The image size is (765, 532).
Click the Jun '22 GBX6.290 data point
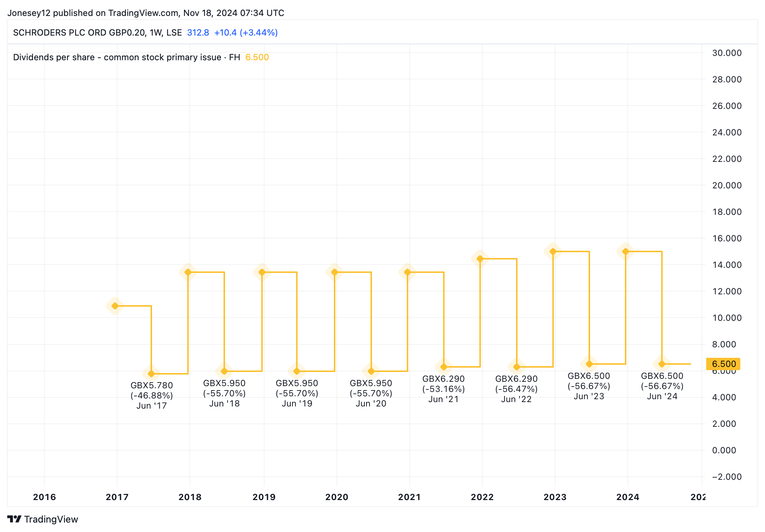(517, 367)
